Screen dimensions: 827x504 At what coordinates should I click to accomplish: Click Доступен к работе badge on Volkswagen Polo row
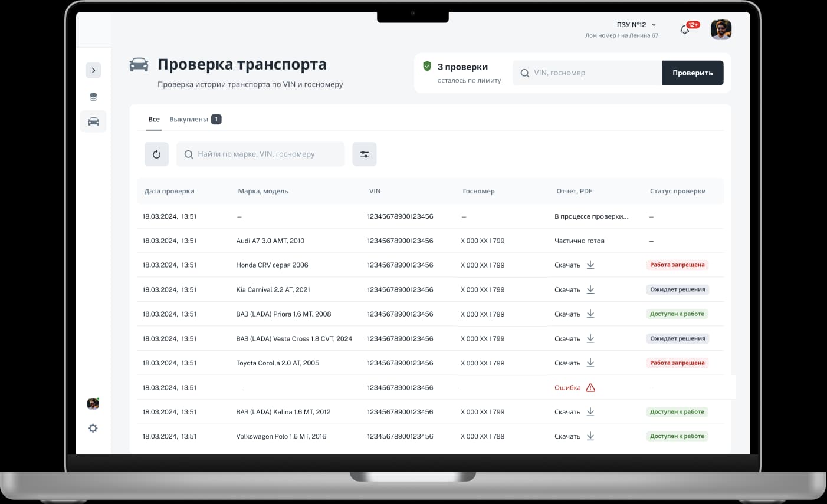coord(677,436)
